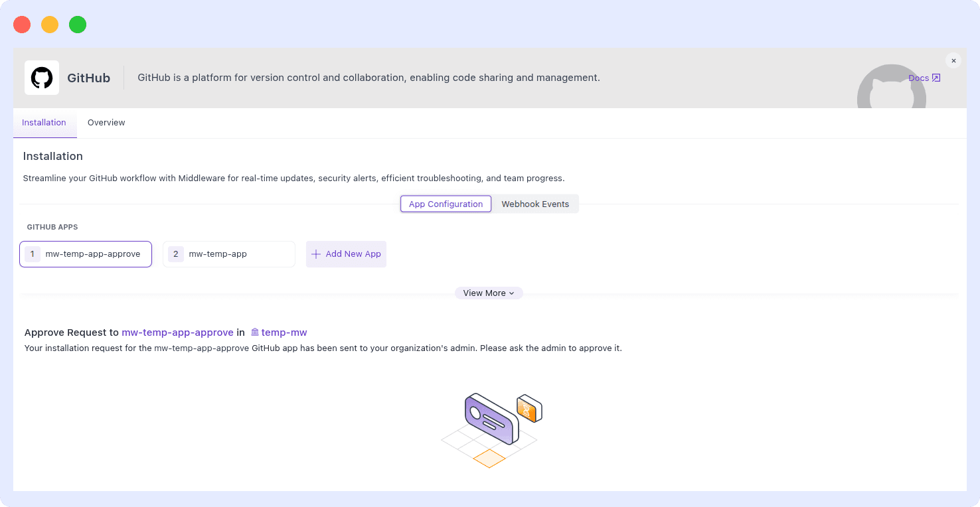Select the App Configuration option
The image size is (980, 507).
pos(446,204)
